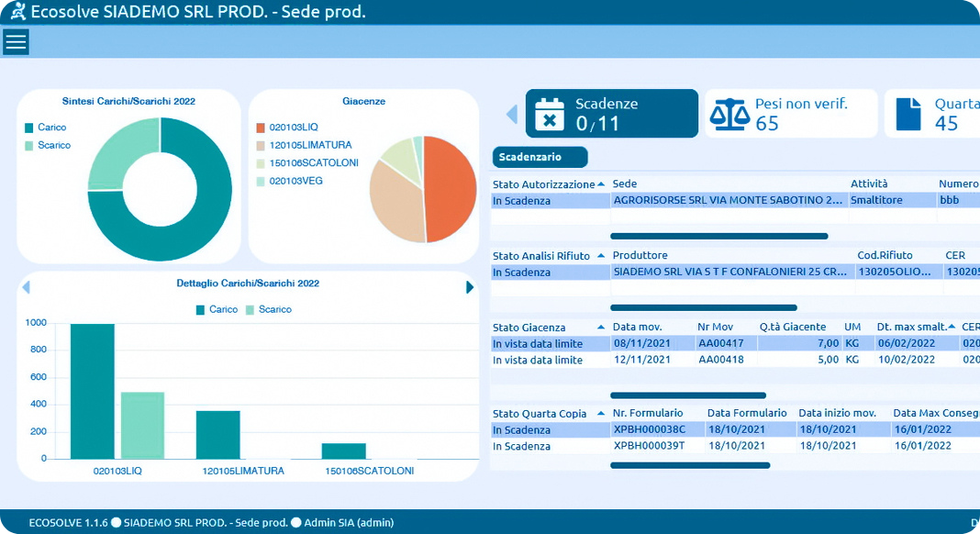Open the hamburger menu

coord(16,41)
